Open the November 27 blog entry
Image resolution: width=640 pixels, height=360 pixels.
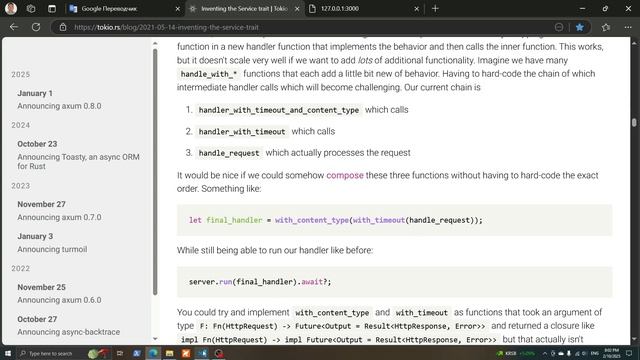(41, 204)
